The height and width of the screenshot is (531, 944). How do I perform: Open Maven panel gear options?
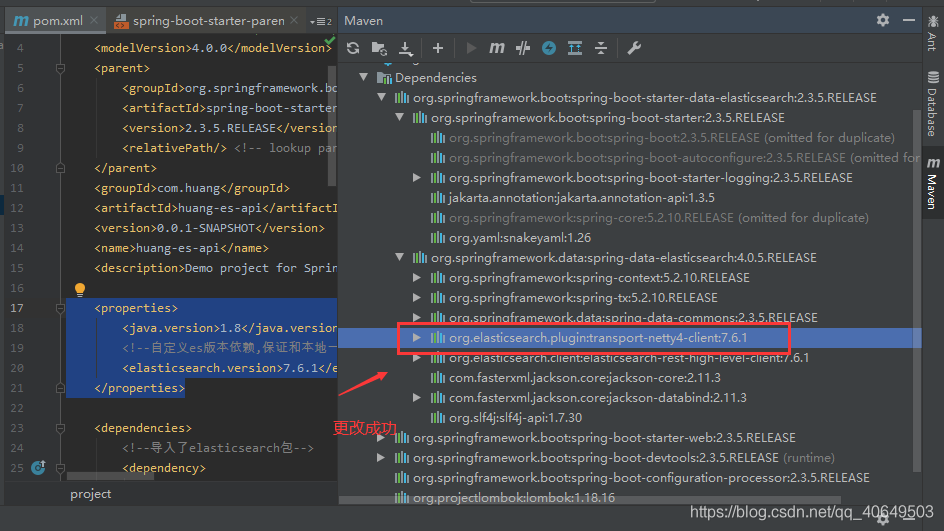tap(883, 20)
